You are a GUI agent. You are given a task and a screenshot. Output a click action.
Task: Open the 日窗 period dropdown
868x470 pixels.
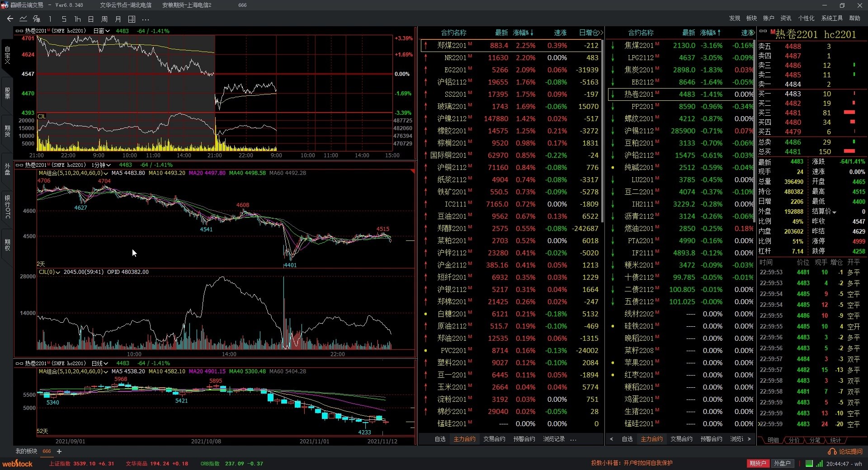click(x=102, y=31)
